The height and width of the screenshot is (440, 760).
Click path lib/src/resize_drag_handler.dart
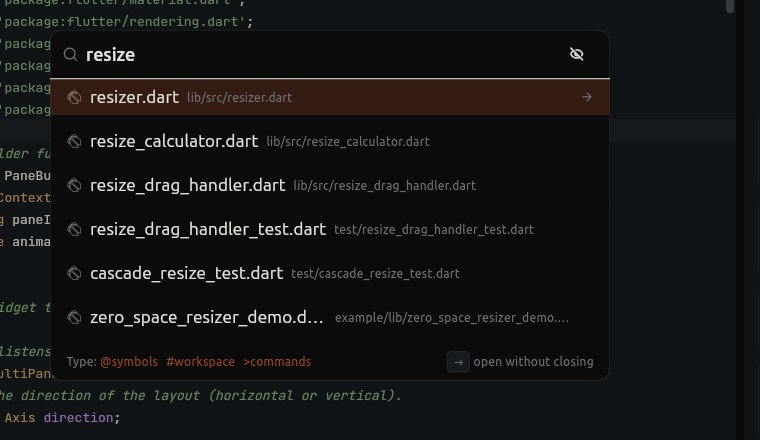(384, 186)
